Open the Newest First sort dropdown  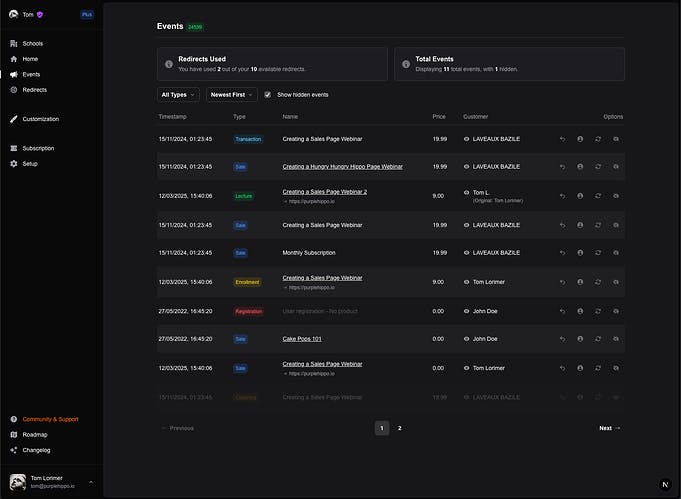[231, 95]
